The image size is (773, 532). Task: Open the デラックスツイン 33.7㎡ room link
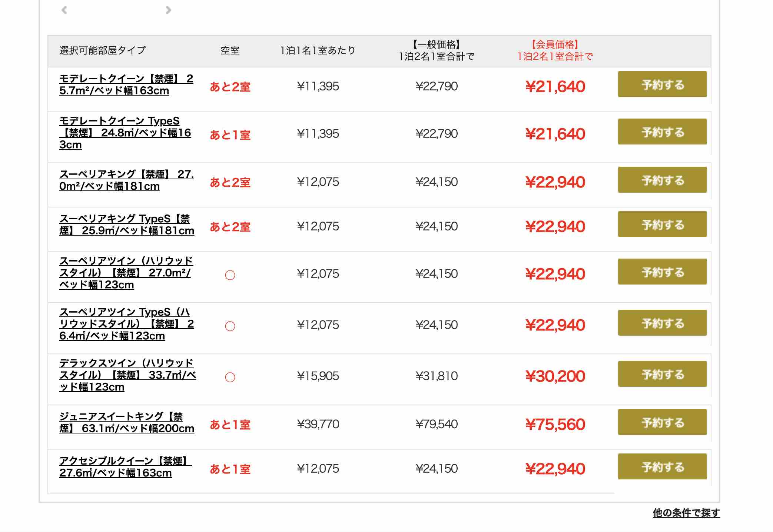pyautogui.click(x=127, y=375)
